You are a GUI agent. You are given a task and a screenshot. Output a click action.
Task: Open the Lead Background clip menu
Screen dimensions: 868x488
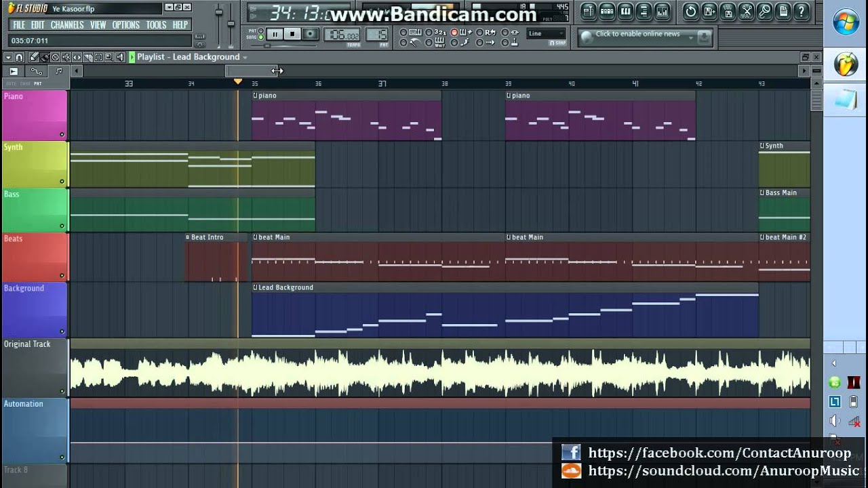coord(255,287)
